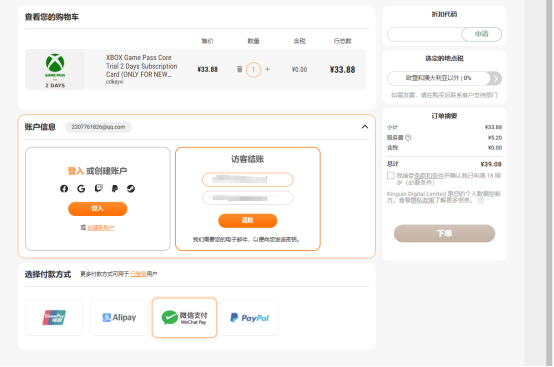
Task: Increase quantity with the plus icon
Action: pyautogui.click(x=267, y=69)
